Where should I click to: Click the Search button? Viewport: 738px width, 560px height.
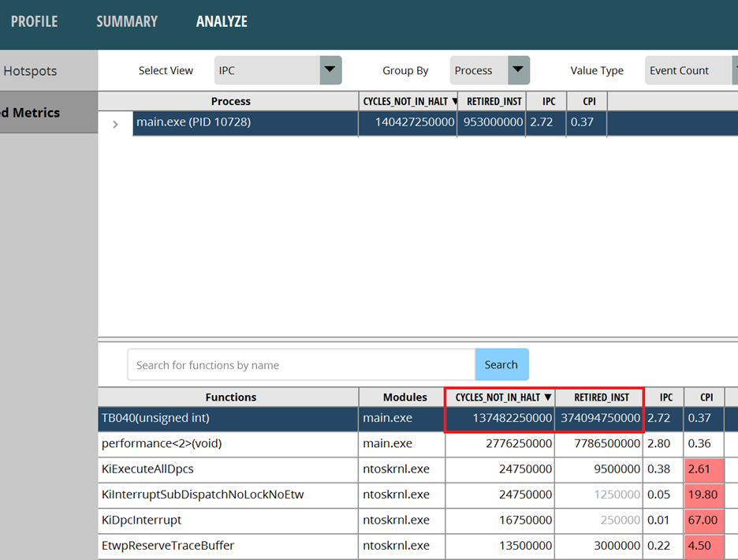501,364
